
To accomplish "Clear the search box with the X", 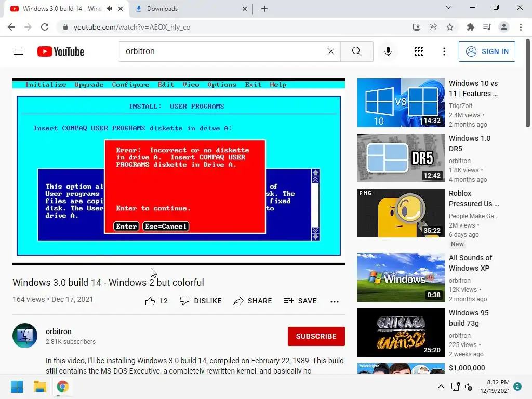I will point(331,51).
